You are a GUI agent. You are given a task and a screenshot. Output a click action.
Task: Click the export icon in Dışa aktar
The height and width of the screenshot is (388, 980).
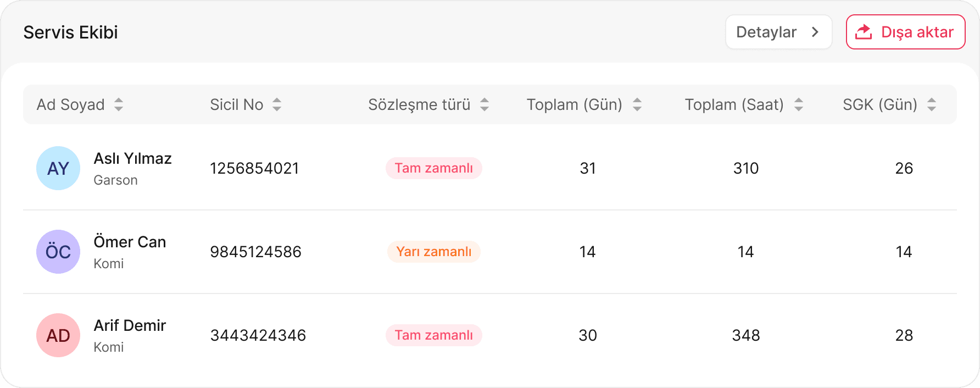864,32
